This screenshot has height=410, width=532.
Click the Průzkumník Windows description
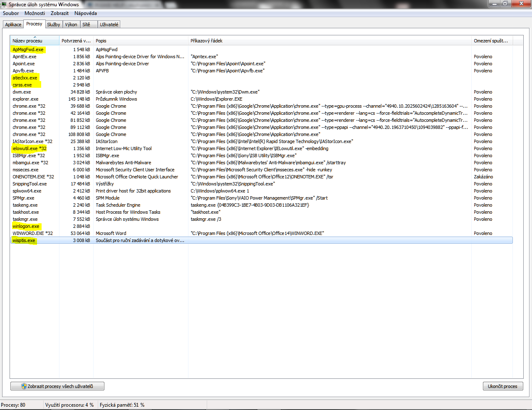[116, 99]
